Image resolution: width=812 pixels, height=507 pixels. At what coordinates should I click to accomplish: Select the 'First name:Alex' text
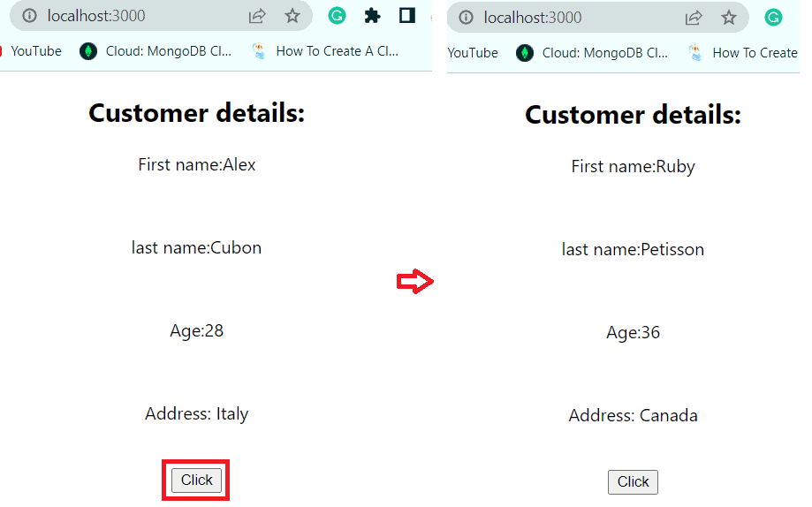(x=197, y=164)
